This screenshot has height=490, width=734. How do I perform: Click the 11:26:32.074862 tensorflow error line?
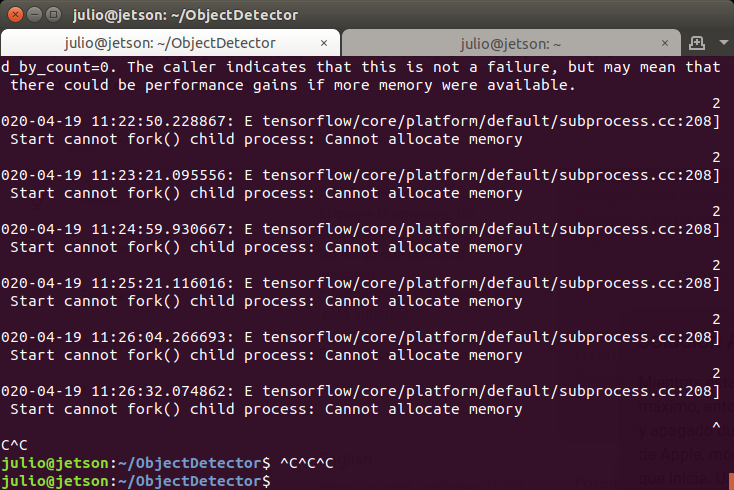360,391
